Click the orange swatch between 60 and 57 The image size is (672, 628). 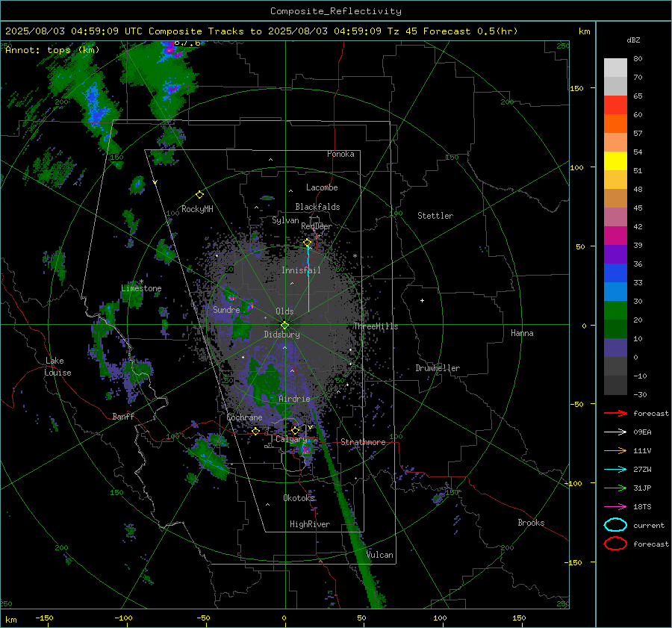(x=615, y=124)
